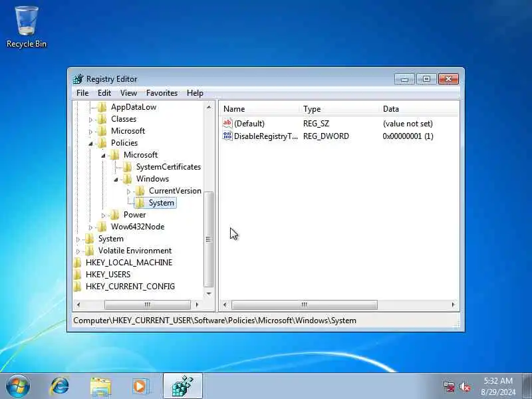Click the Data column header

pos(420,109)
